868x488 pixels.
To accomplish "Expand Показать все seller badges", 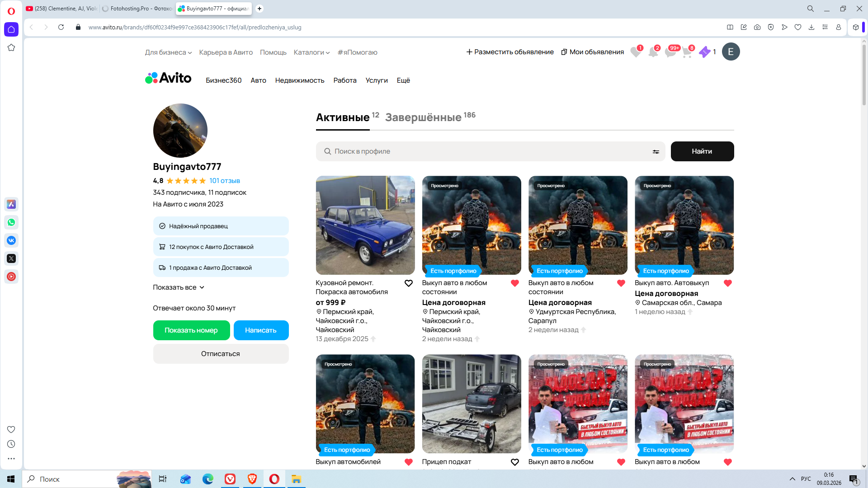I will pos(179,287).
